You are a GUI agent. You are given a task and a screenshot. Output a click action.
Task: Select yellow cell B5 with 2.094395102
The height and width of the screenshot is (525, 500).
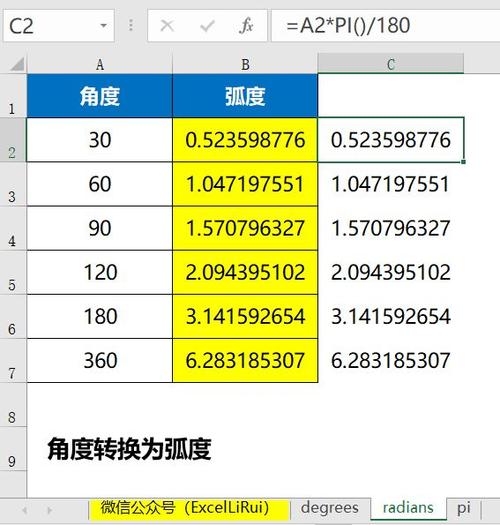[x=245, y=272]
